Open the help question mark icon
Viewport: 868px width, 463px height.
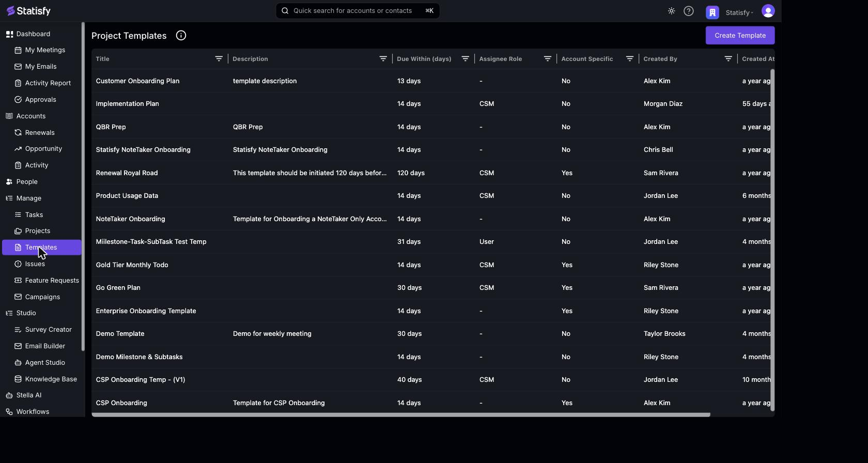[x=689, y=11]
